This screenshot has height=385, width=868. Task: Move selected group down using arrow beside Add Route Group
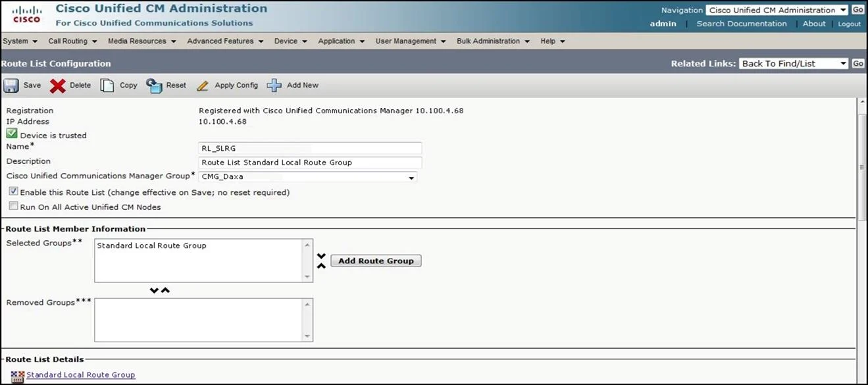[x=321, y=256]
